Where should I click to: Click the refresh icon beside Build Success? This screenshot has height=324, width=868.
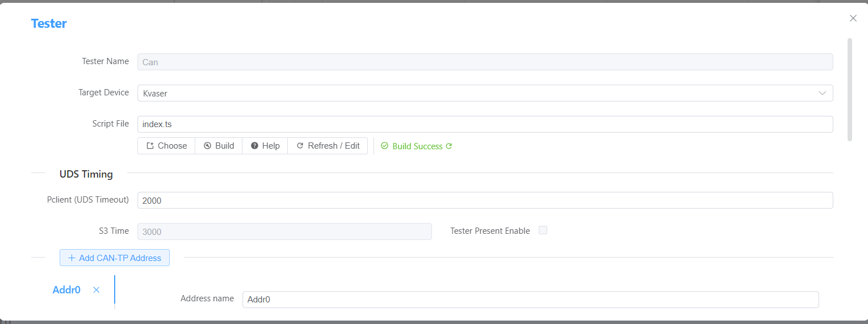tap(449, 146)
